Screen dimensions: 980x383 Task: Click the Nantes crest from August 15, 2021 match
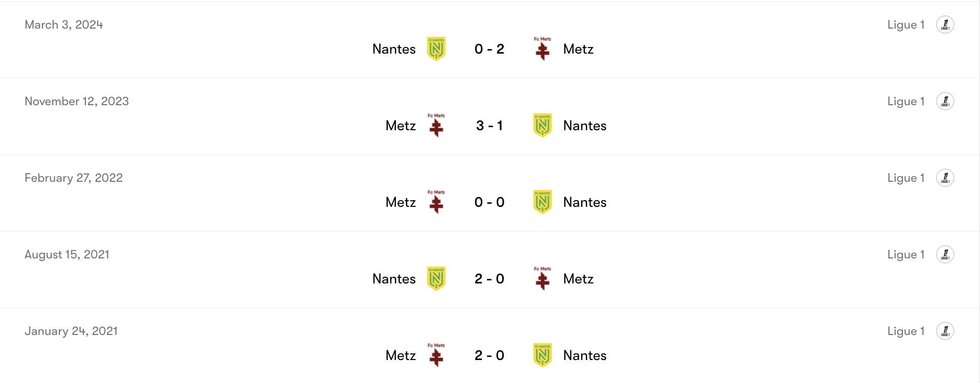tap(437, 278)
